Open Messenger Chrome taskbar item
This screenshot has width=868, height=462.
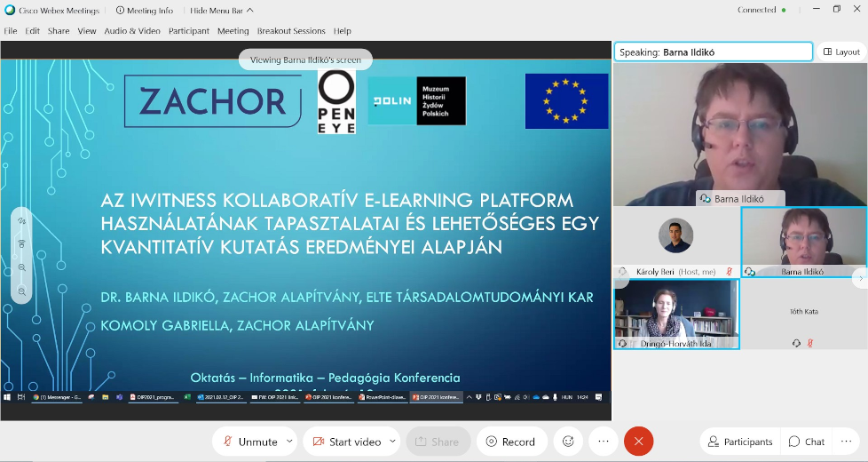pos(57,397)
